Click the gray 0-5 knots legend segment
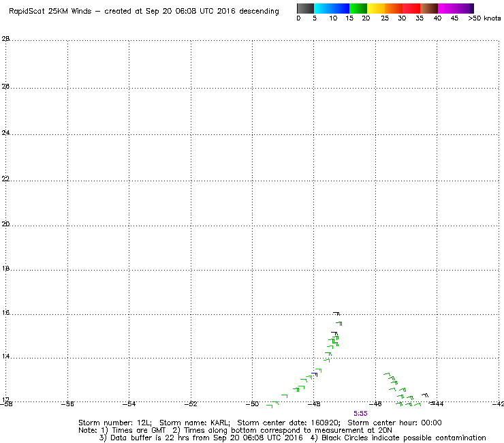 coord(305,8)
